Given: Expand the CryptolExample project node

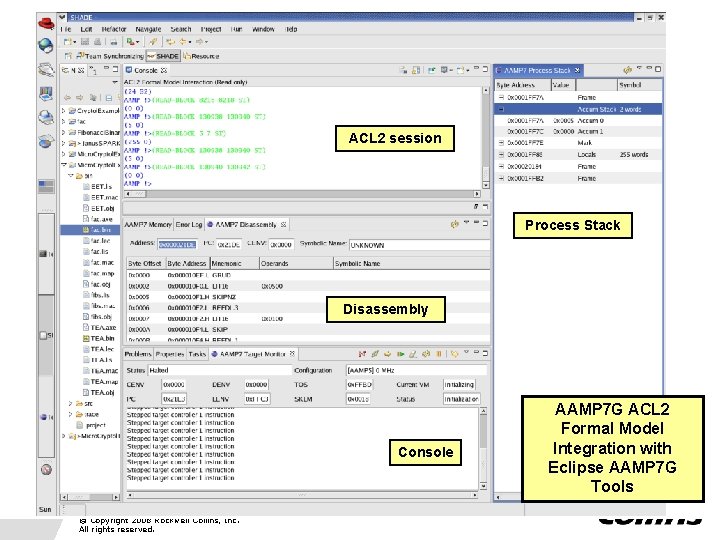Looking at the screenshot, I should click(x=64, y=111).
